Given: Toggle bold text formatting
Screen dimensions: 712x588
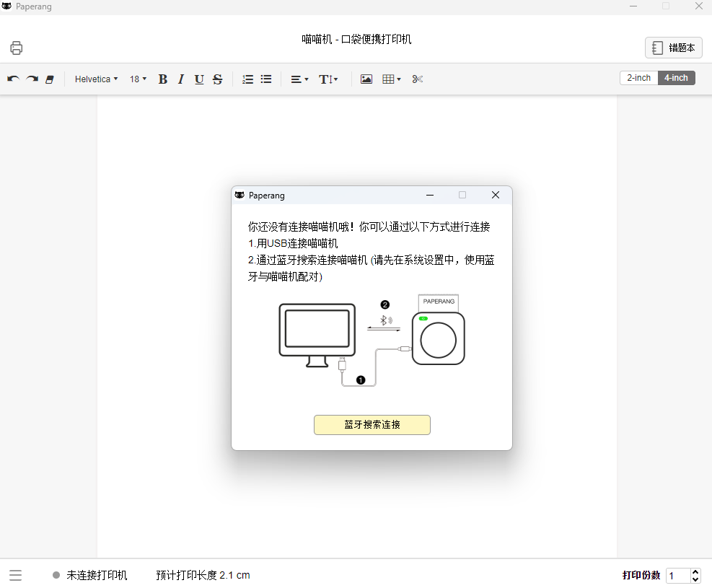Looking at the screenshot, I should 162,79.
